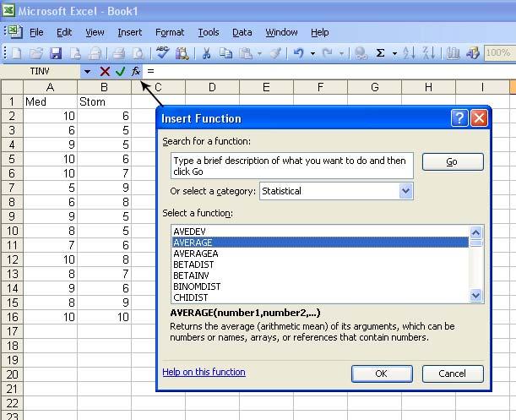Open the Data menu
Viewport: 516px width, 420px height.
[x=242, y=32]
